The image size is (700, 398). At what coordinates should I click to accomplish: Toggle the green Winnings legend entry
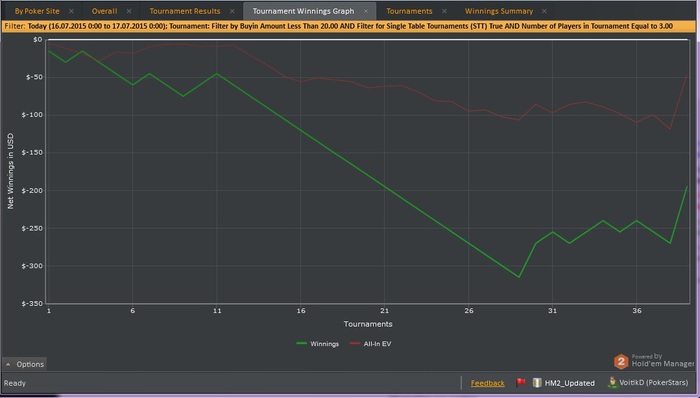(x=318, y=344)
